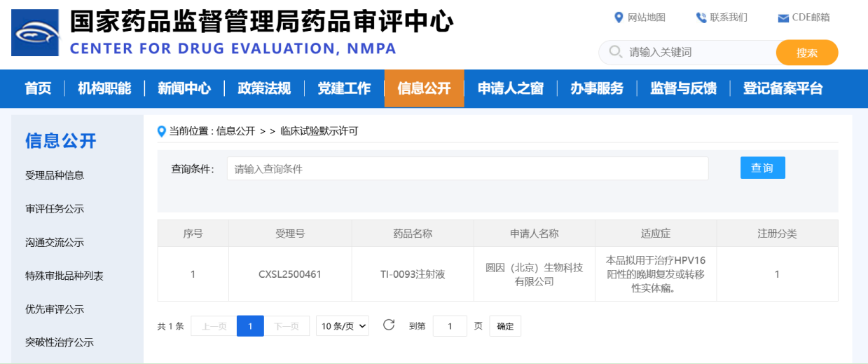Open the 办事服务 menu

(x=597, y=88)
